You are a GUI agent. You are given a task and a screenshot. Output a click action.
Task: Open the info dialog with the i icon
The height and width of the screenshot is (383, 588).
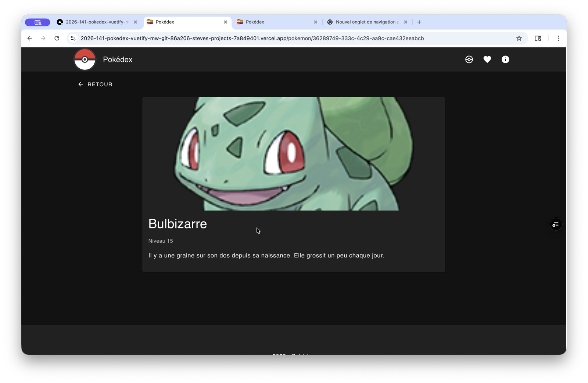click(x=505, y=59)
